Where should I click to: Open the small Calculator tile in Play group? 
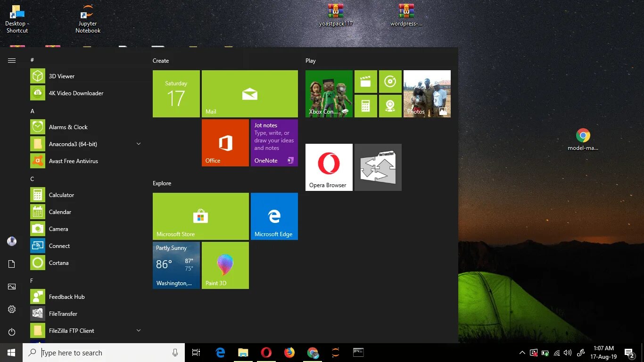(x=366, y=106)
